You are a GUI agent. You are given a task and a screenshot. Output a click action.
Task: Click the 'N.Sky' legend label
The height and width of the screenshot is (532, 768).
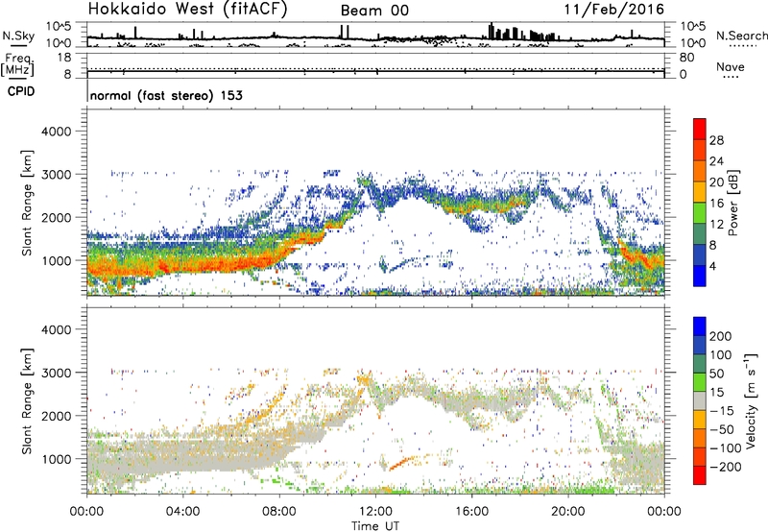[x=18, y=36]
